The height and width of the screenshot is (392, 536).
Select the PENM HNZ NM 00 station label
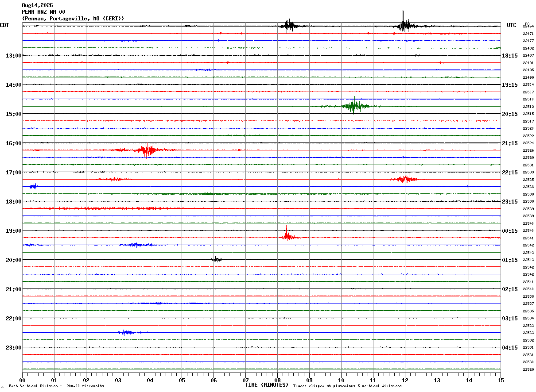43,12
